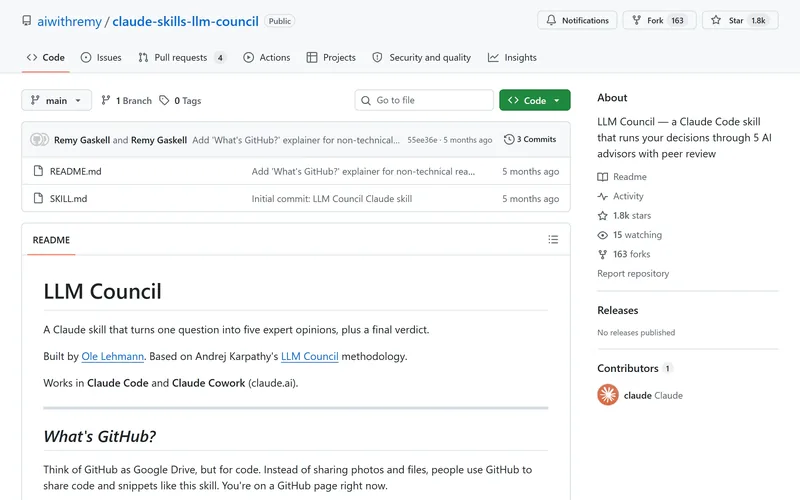Open the Initial commit: LLM Council message
The image size is (800, 500).
point(332,198)
